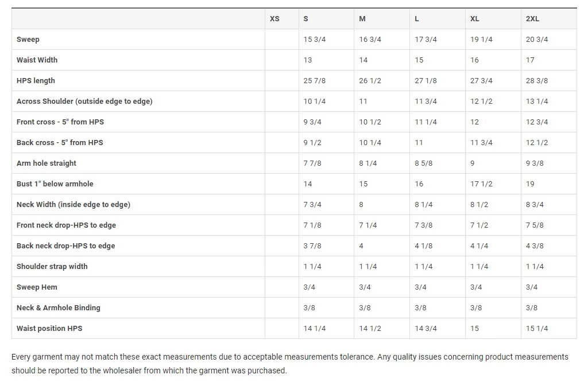Click Across Shoulder row label
588x390 pixels.
pyautogui.click(x=84, y=102)
